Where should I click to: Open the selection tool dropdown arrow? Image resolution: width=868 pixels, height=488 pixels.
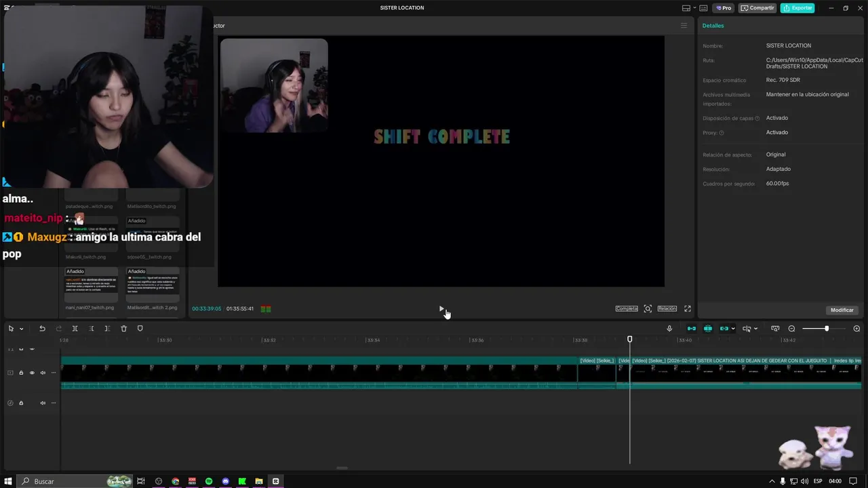tap(22, 329)
